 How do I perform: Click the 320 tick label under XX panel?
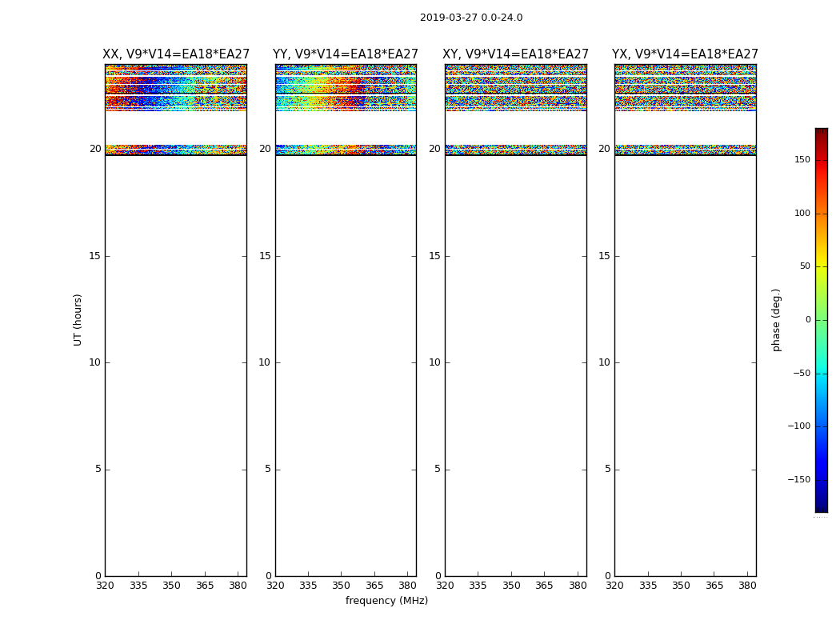point(105,586)
